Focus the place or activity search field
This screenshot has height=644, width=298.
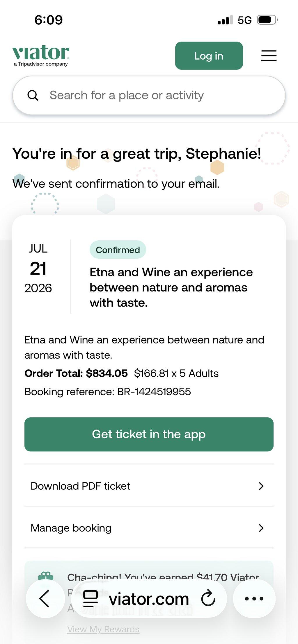tap(149, 95)
